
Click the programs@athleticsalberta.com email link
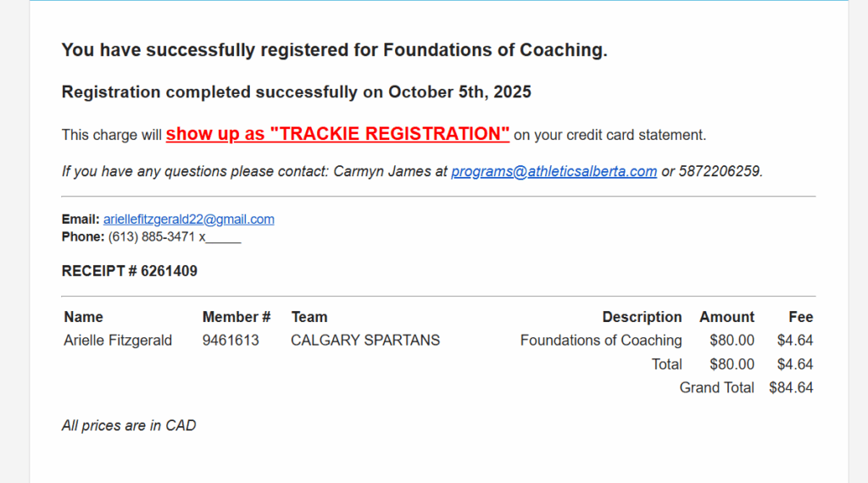(x=554, y=171)
